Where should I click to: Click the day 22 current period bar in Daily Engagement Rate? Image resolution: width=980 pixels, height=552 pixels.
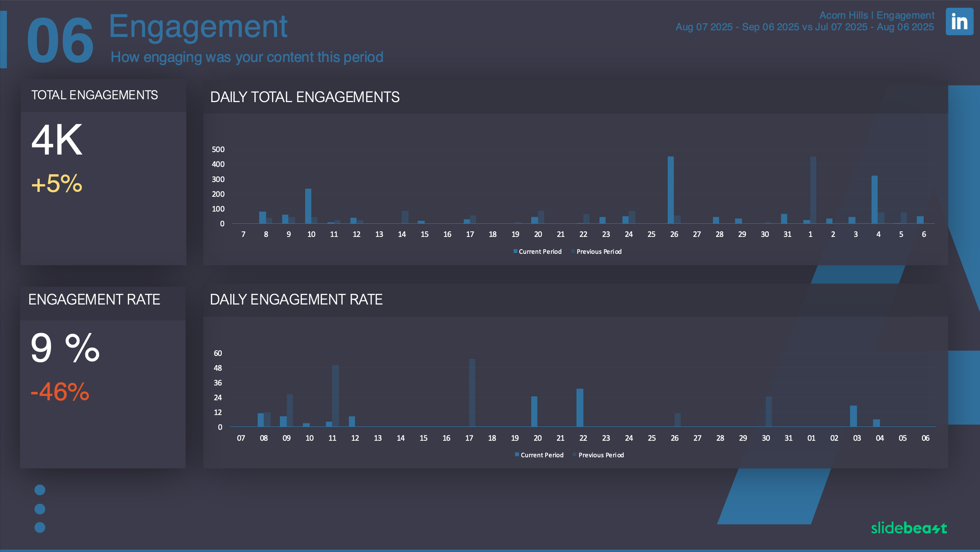pyautogui.click(x=580, y=408)
